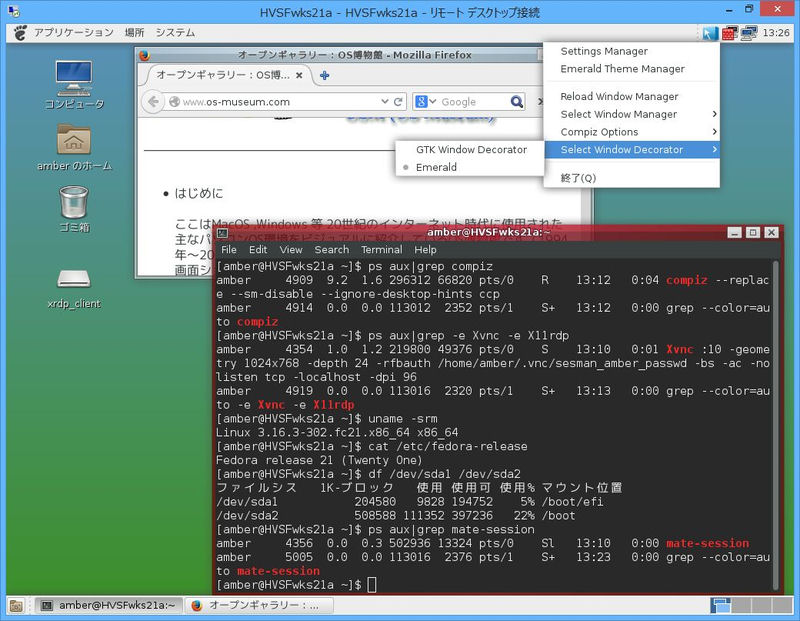Screen dimensions: 800x621
Task: Open terminal Terminal menu
Action: point(382,250)
